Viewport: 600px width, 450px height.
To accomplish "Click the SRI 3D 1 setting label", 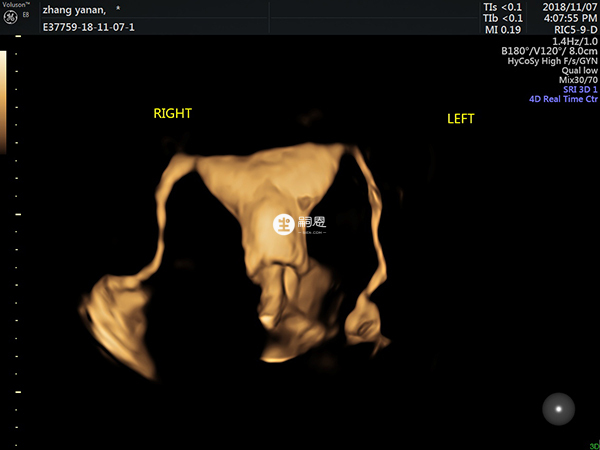I will point(573,90).
